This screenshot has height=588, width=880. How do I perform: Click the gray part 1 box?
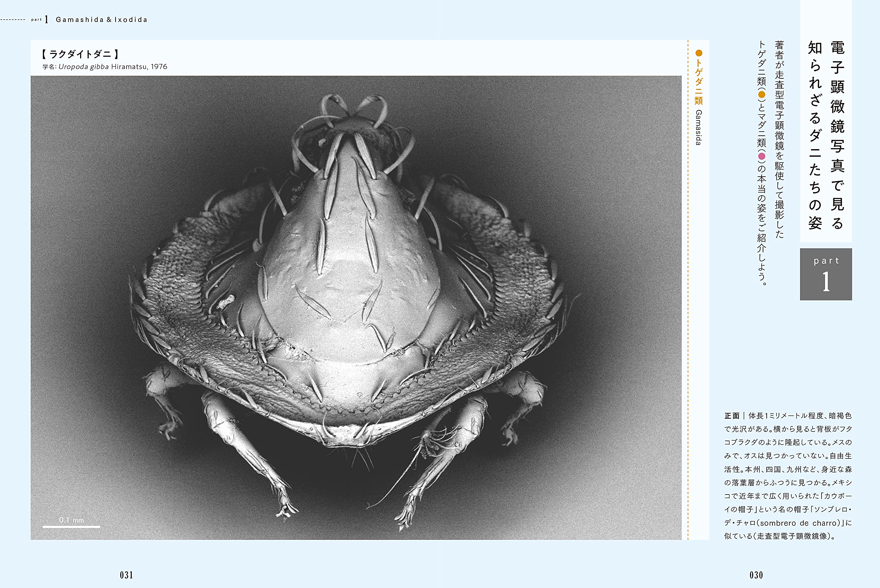click(826, 274)
